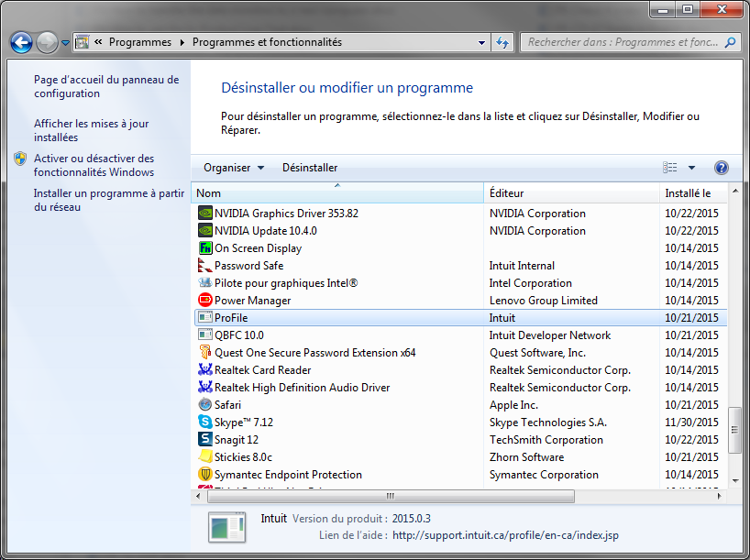Select Lenovo Group Limited publisher cell
750x560 pixels.
pos(544,301)
